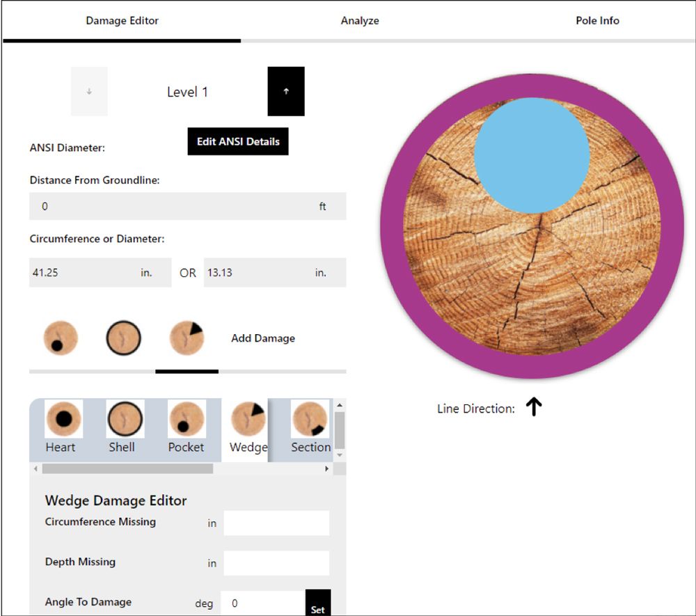Select the Shell damage type icon

(x=125, y=420)
